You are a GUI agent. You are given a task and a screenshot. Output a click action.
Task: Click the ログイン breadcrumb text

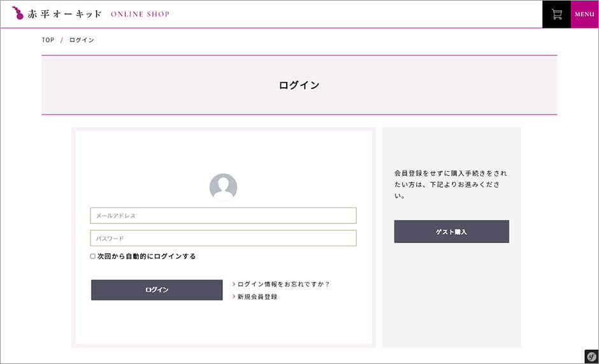(82, 40)
